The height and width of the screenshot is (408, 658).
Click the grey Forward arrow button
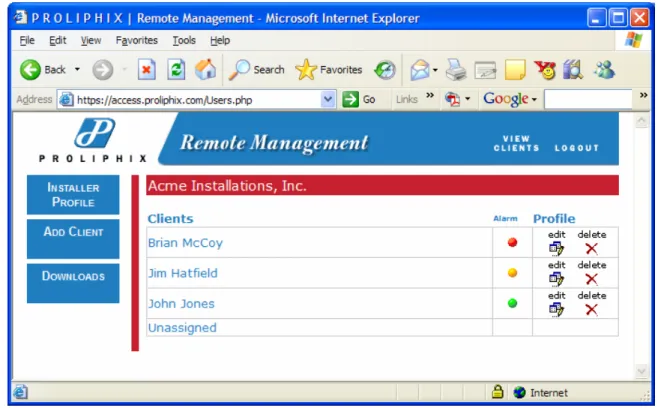pos(103,70)
